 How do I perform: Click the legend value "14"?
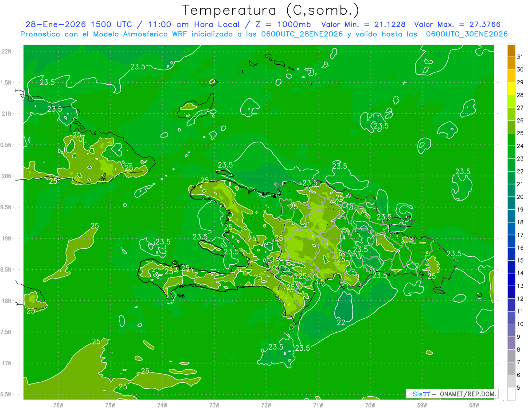pos(520,274)
